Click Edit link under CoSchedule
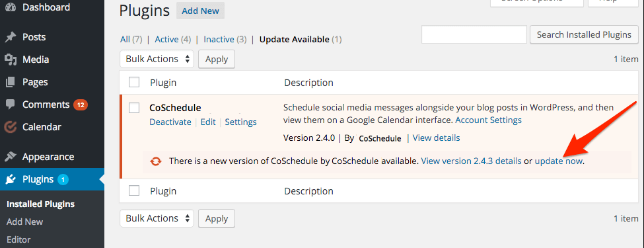This screenshot has height=248, width=644. click(x=208, y=122)
